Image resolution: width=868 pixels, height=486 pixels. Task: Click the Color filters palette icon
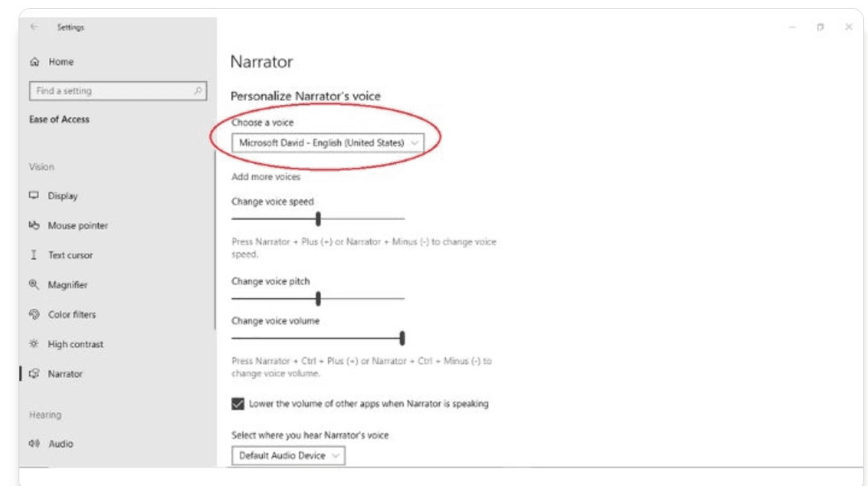click(x=35, y=314)
